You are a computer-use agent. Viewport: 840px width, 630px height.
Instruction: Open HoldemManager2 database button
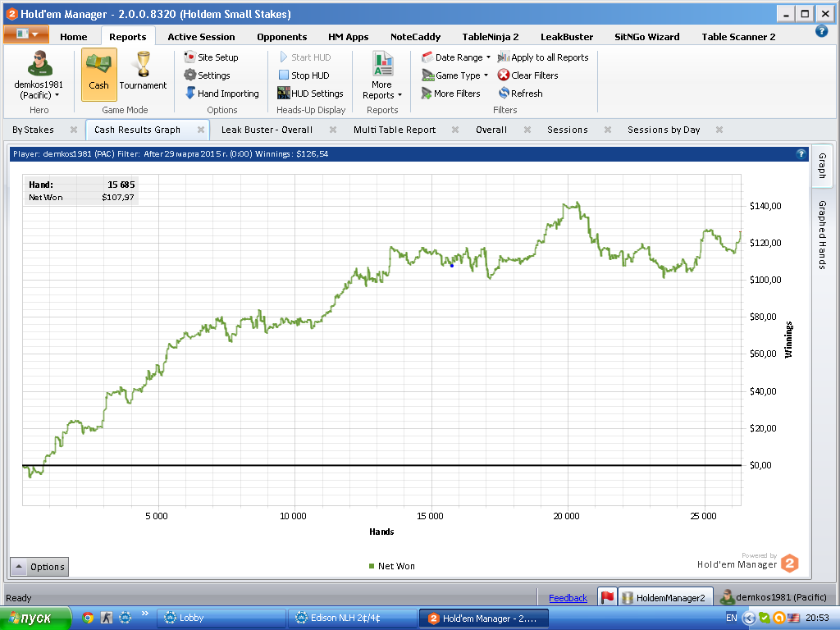(x=665, y=597)
